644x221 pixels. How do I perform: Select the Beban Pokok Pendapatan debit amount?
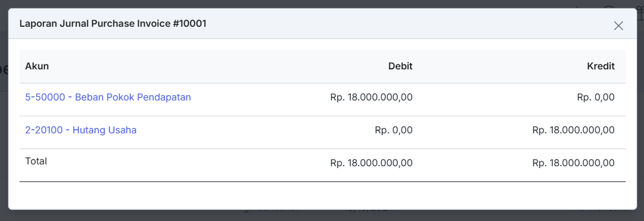[372, 97]
